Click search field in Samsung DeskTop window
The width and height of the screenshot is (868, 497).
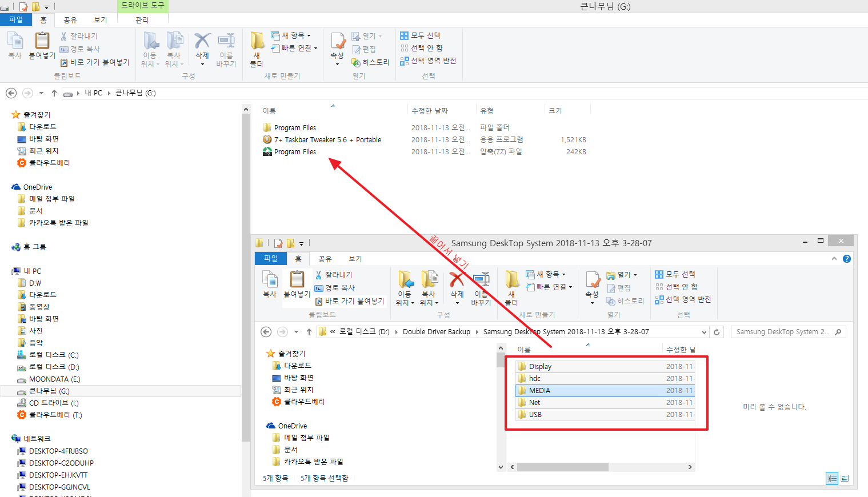pos(788,332)
